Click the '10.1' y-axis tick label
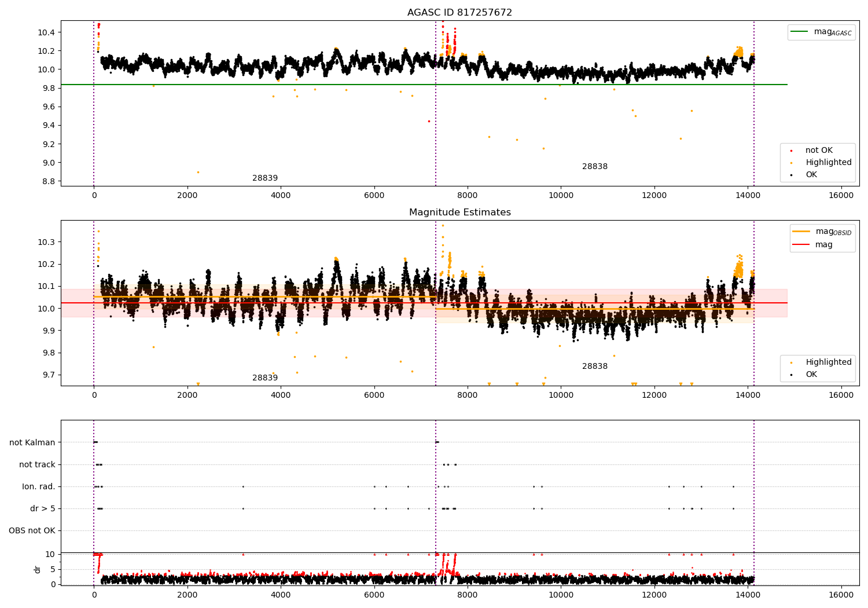This screenshot has height=608, width=868. pyautogui.click(x=46, y=286)
